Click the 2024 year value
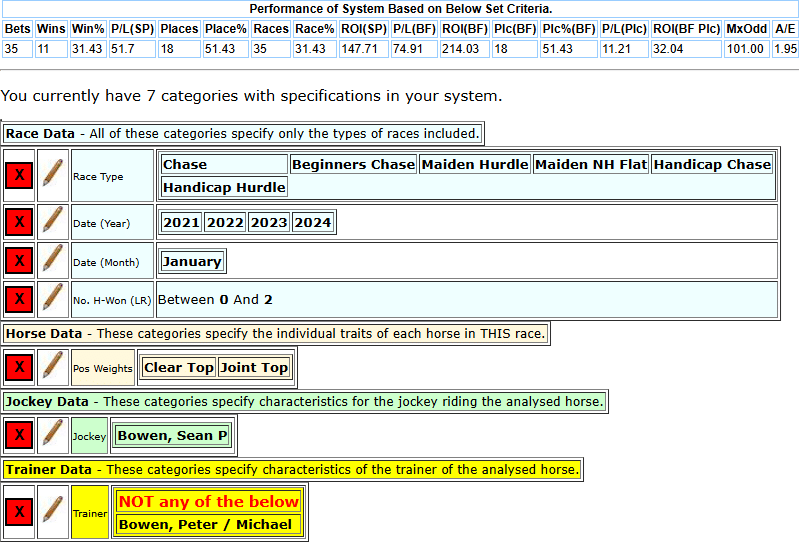799x543 pixels. 313,223
